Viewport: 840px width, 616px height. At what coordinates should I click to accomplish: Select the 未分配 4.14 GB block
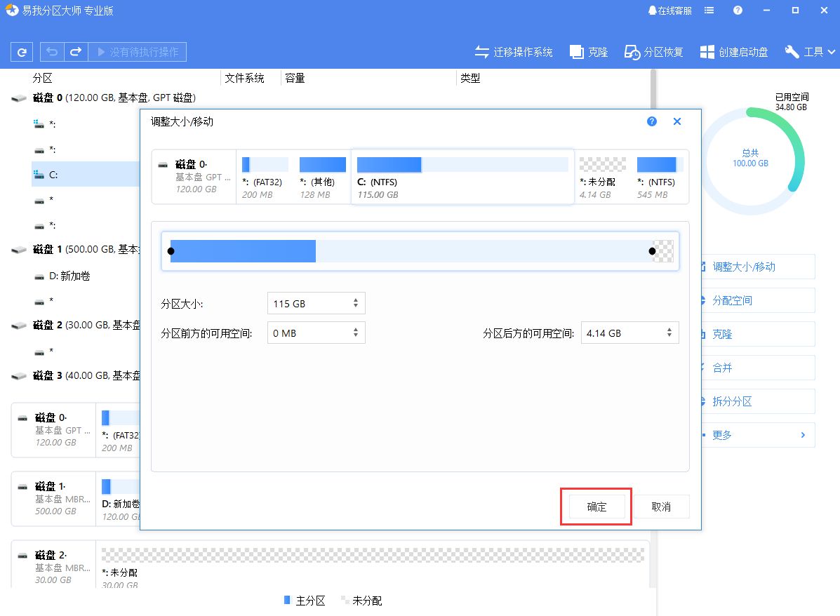click(x=603, y=178)
